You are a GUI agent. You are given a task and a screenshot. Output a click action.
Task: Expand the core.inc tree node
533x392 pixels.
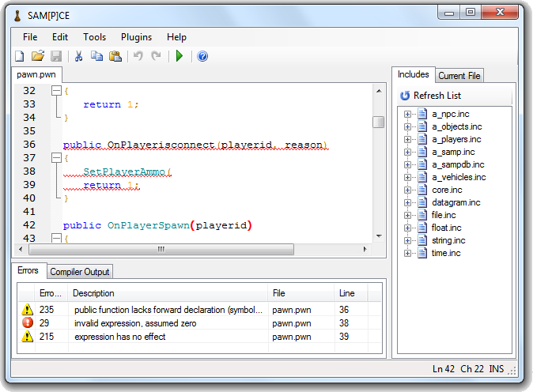408,190
